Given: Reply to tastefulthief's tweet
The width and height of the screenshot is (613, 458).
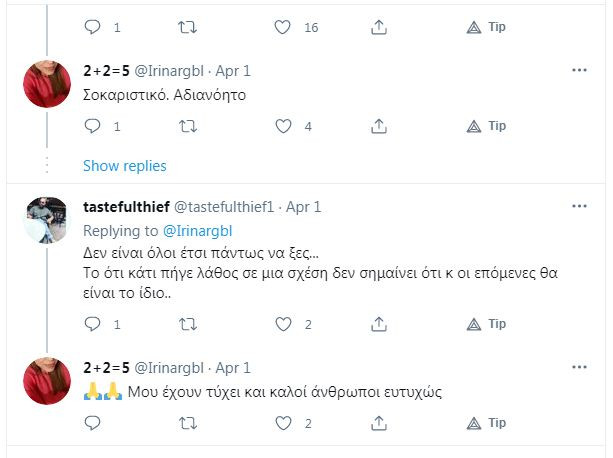Looking at the screenshot, I should tap(92, 324).
